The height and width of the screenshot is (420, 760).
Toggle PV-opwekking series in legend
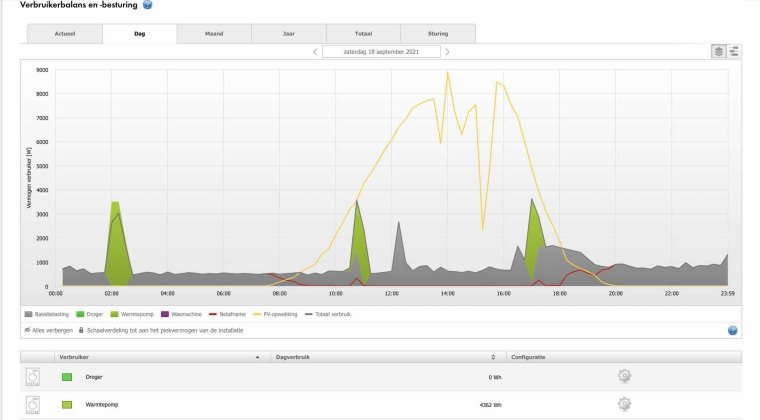[x=275, y=314]
